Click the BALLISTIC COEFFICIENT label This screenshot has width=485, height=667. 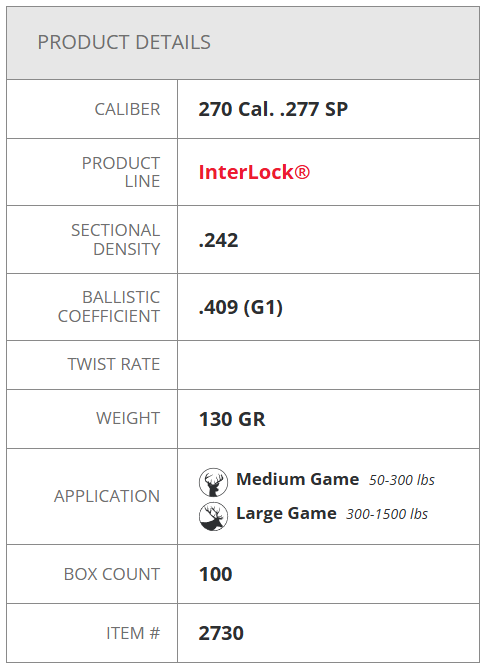pos(109,307)
